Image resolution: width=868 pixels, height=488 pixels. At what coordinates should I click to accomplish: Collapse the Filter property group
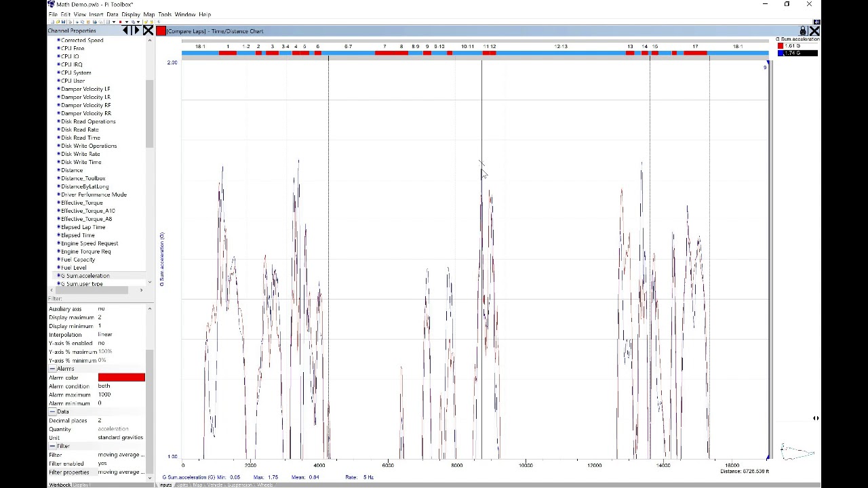pyautogui.click(x=52, y=446)
